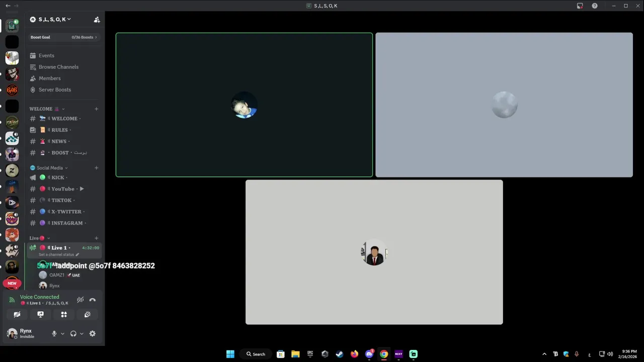Open the NEWS channel
The height and width of the screenshot is (362, 644).
click(64, 141)
